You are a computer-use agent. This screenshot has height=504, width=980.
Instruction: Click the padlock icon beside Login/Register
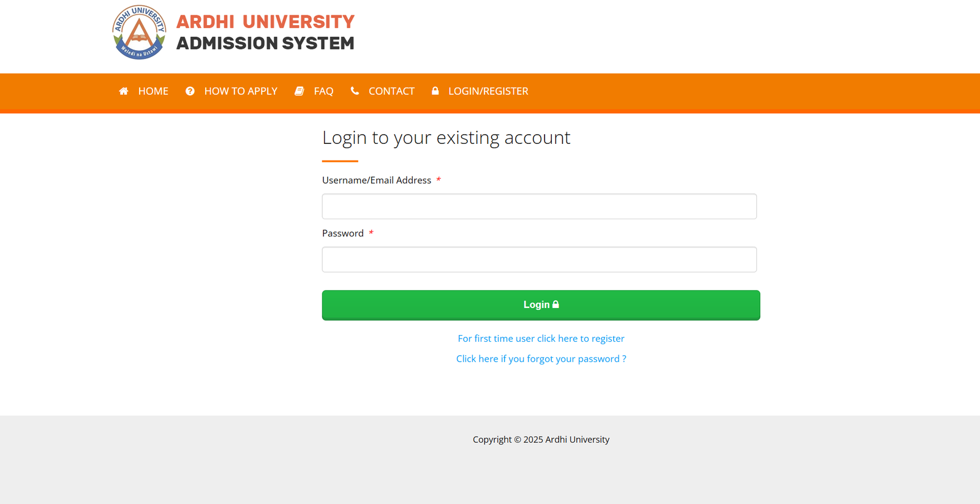click(x=435, y=91)
